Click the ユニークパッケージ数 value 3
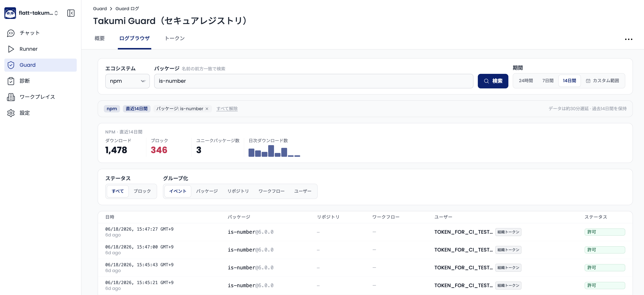The height and width of the screenshot is (295, 644). click(x=199, y=150)
